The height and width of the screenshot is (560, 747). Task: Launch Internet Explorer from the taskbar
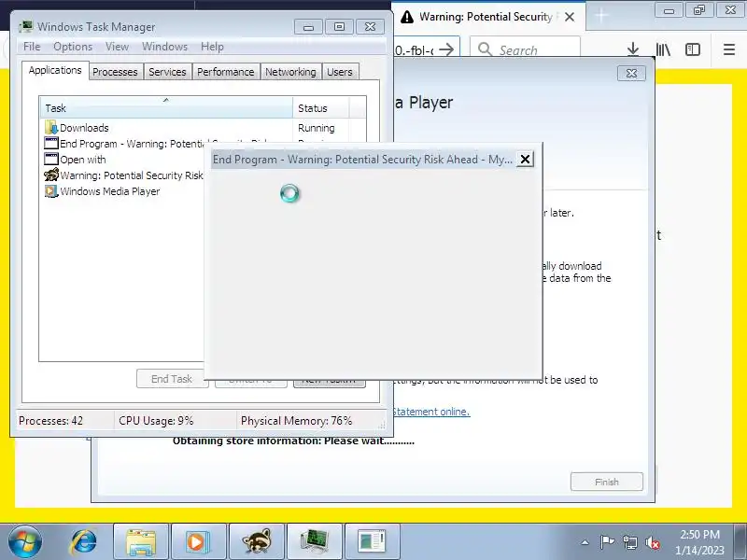83,542
